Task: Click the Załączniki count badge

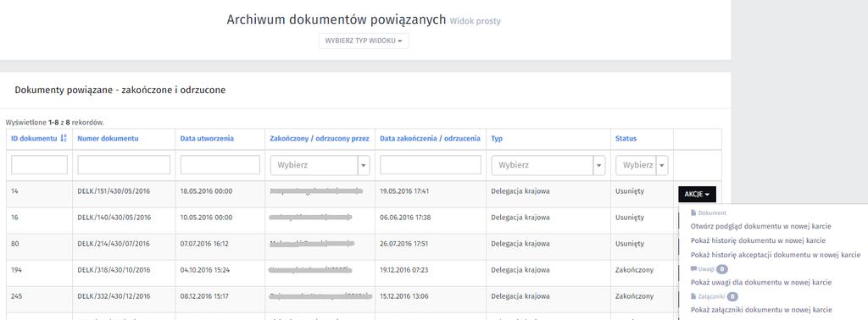Action: tap(732, 297)
